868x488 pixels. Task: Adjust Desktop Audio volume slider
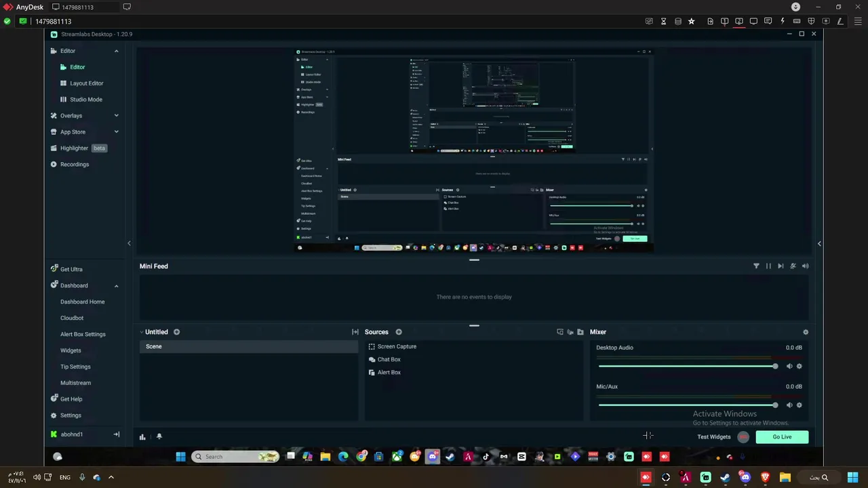point(688,366)
